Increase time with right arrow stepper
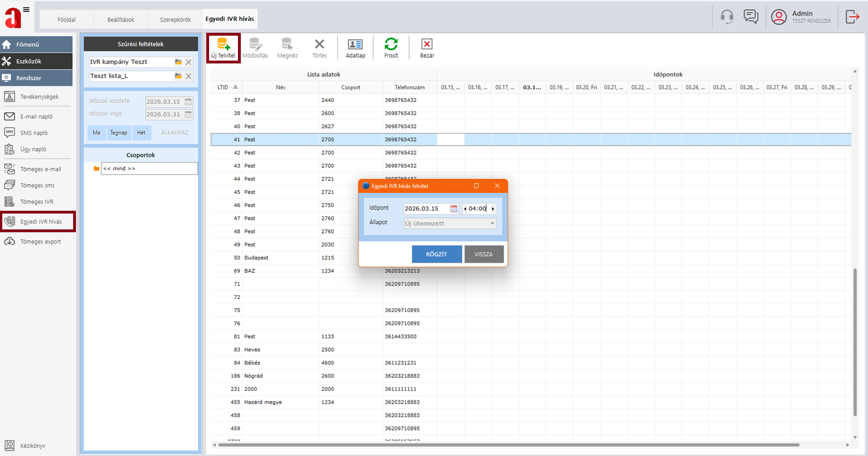Viewport: 868px width, 456px height. (493, 209)
